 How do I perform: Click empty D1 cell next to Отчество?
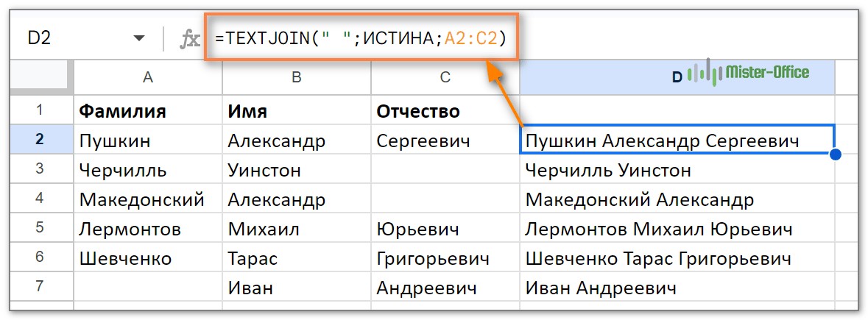pyautogui.click(x=677, y=110)
